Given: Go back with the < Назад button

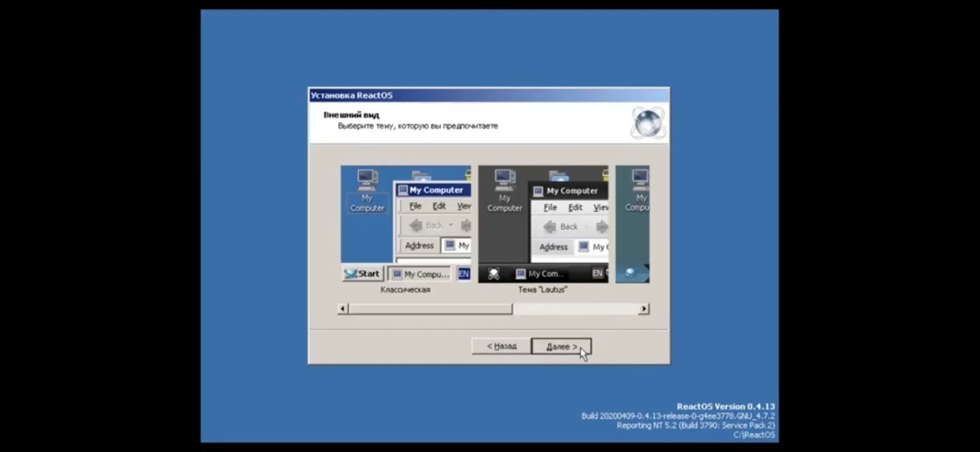Looking at the screenshot, I should (x=501, y=346).
